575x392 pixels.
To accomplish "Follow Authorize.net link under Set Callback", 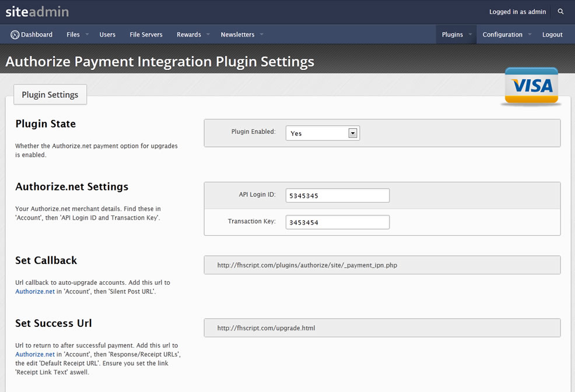I will (35, 292).
